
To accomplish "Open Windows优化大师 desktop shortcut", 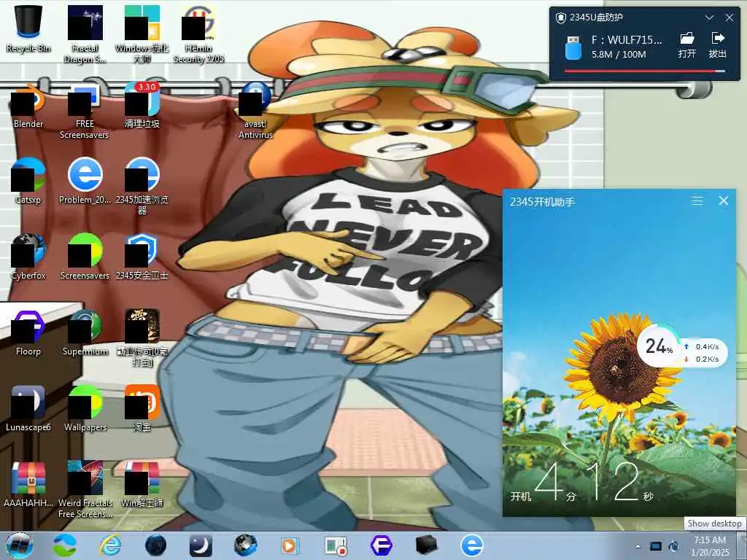I will [142, 34].
